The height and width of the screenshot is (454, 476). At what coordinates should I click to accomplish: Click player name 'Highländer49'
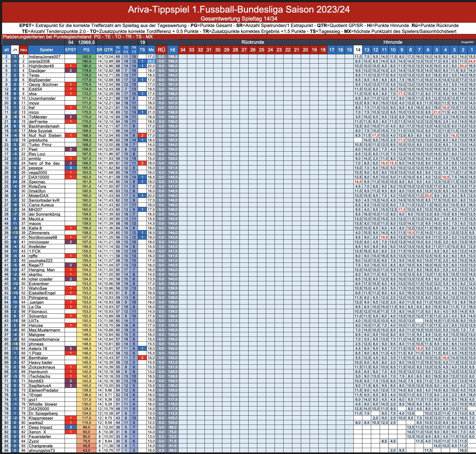tap(41, 66)
